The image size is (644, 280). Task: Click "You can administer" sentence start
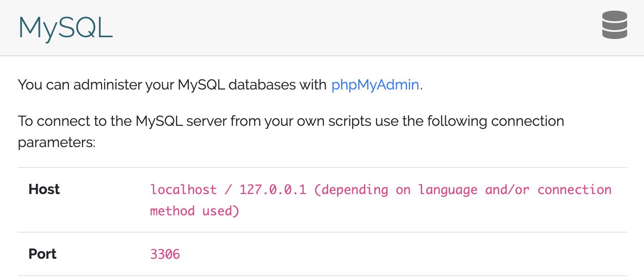coord(78,85)
